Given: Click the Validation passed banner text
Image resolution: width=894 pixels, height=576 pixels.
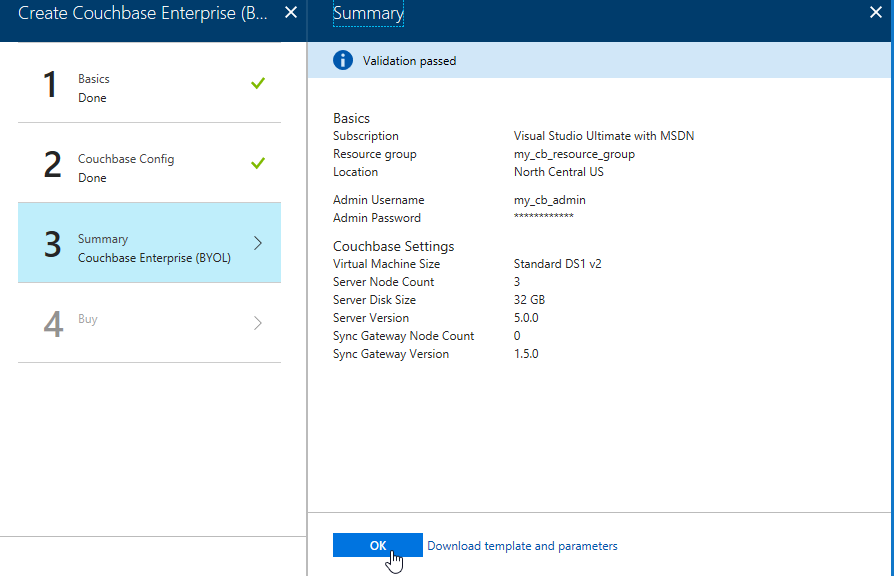Looking at the screenshot, I should (x=409, y=61).
